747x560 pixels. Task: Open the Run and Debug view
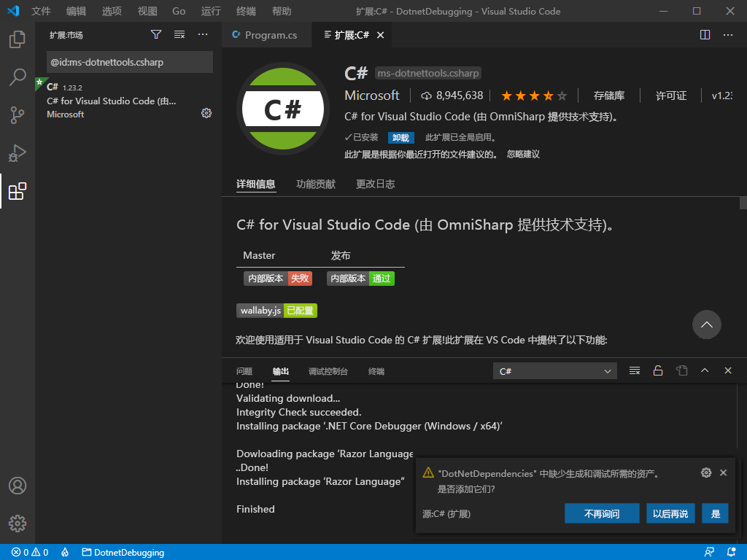pos(18,153)
